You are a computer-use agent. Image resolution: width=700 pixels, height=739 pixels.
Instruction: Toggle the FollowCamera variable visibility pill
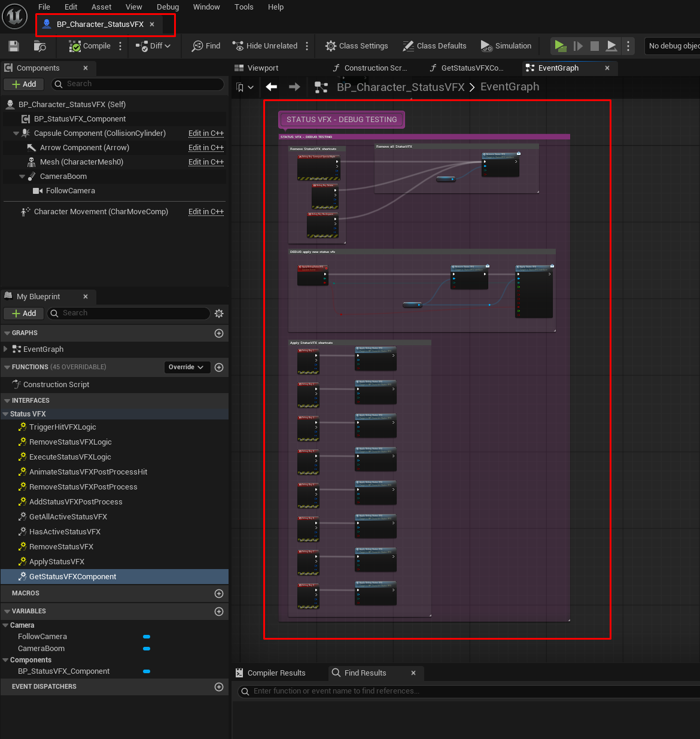click(147, 637)
